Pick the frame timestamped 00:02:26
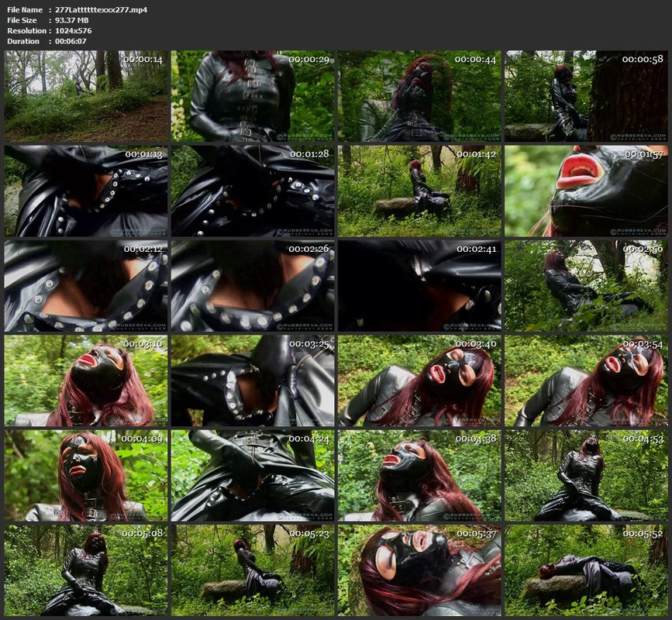The height and width of the screenshot is (620, 672). pyautogui.click(x=253, y=286)
